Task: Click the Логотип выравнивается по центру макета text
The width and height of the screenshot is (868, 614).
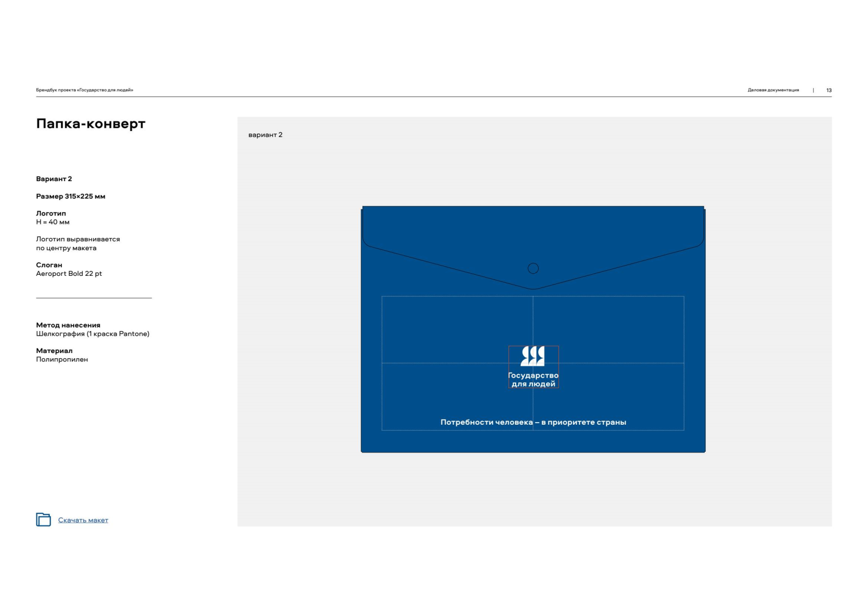Action: tap(78, 244)
